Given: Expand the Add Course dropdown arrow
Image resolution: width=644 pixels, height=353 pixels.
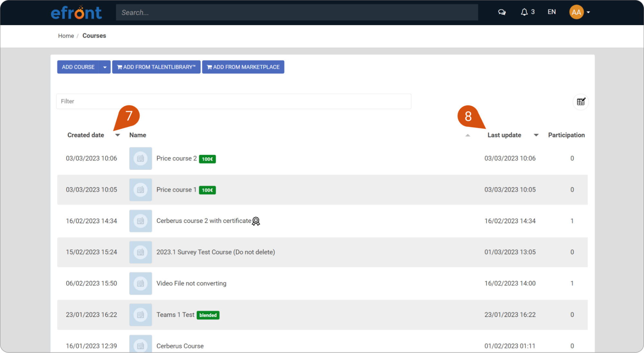Looking at the screenshot, I should tap(105, 67).
